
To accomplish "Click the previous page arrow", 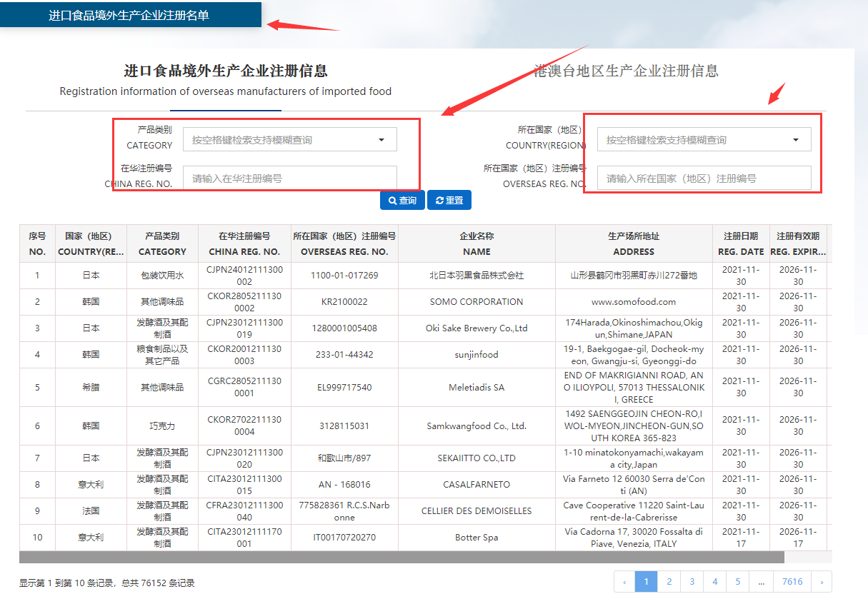I will (624, 582).
